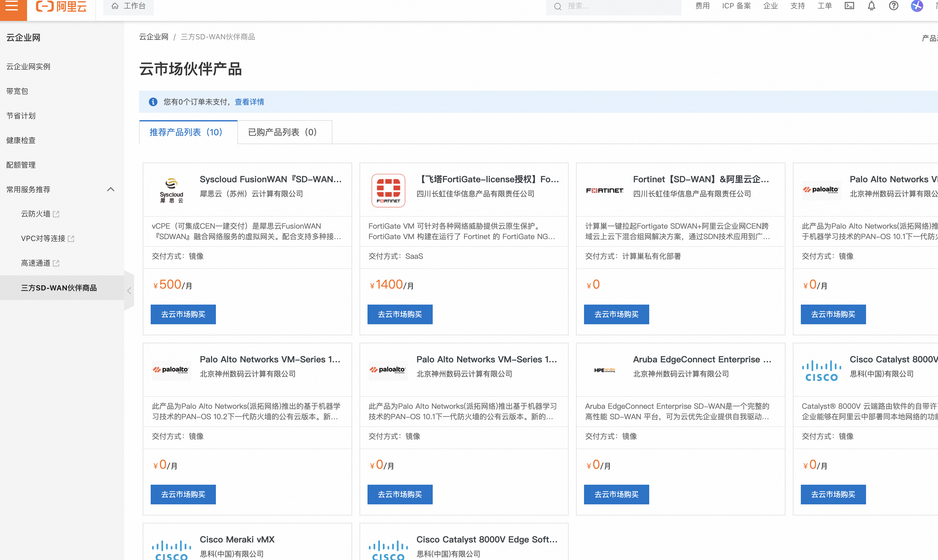
Task: Open the 工作台 home workbench
Action: tap(129, 6)
